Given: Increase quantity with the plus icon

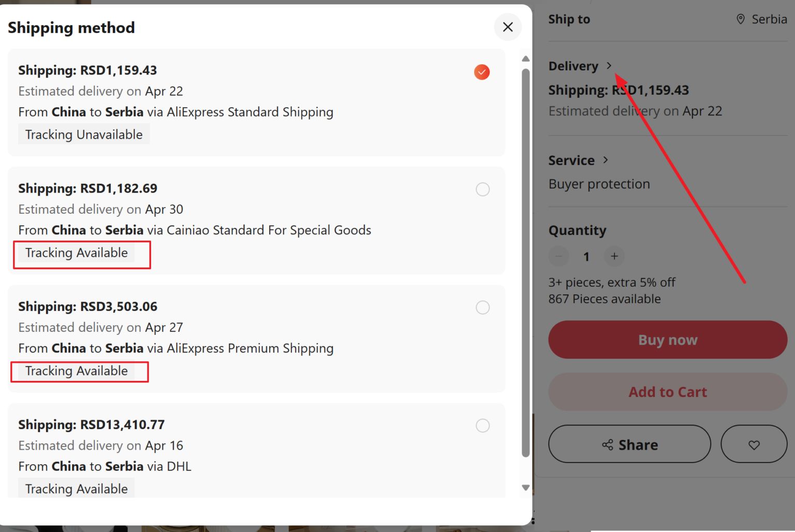Looking at the screenshot, I should (x=614, y=256).
